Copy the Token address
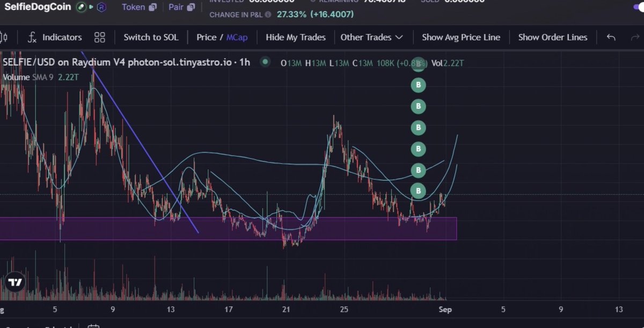This screenshot has width=644, height=328. click(153, 8)
